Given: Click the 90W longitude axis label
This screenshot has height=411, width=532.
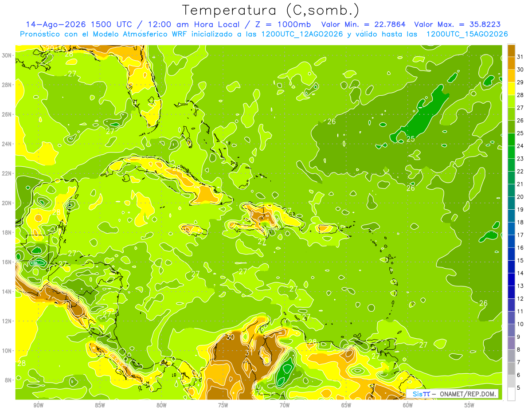Looking at the screenshot, I should click(38, 405).
